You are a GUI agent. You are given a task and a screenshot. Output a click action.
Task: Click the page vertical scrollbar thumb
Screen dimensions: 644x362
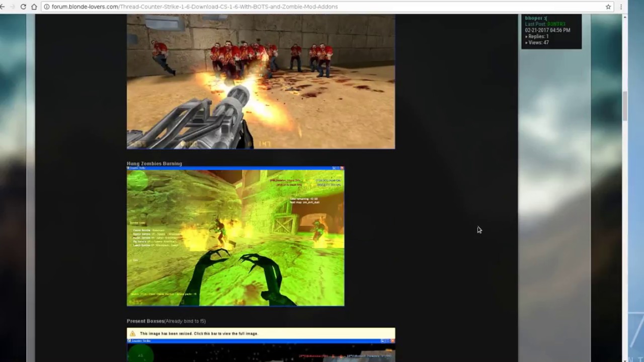[625, 106]
